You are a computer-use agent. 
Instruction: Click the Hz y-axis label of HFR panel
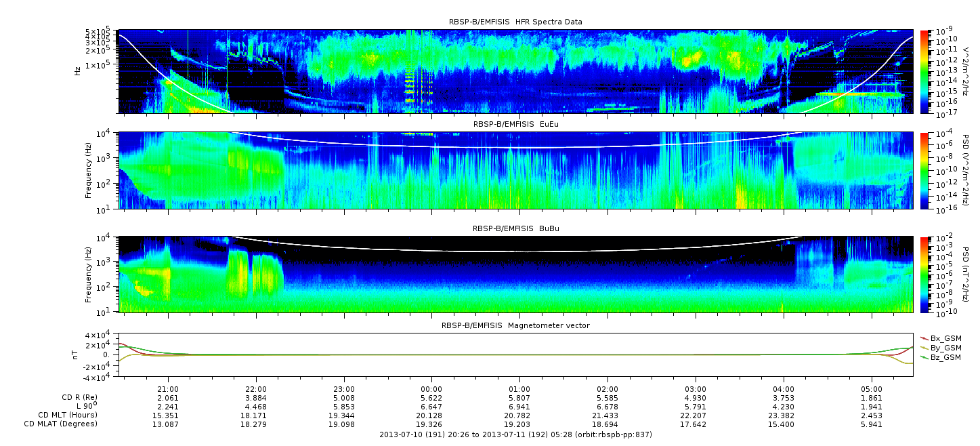(79, 70)
